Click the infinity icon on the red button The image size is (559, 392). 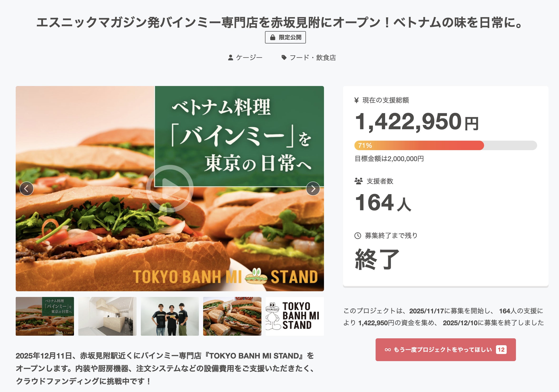coord(387,350)
